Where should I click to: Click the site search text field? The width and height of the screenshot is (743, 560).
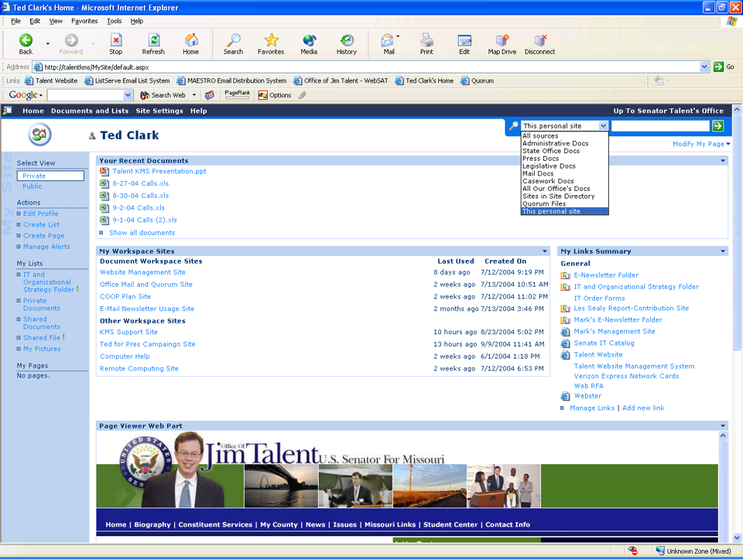(660, 126)
